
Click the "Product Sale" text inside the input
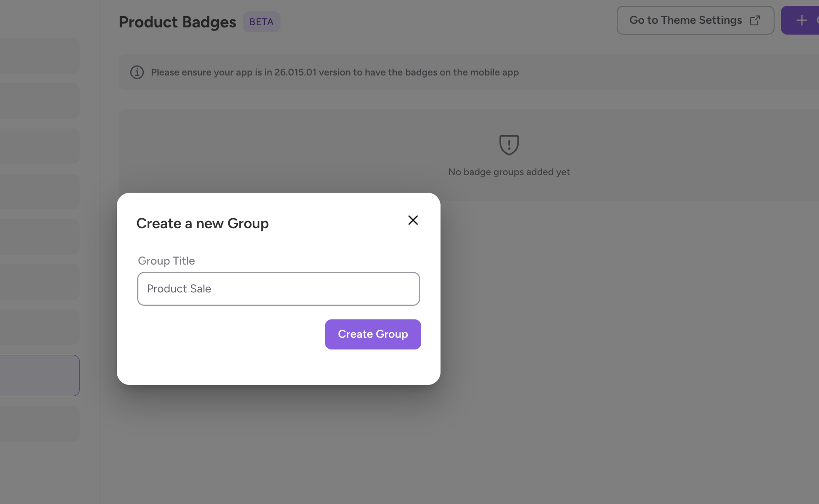[179, 289]
